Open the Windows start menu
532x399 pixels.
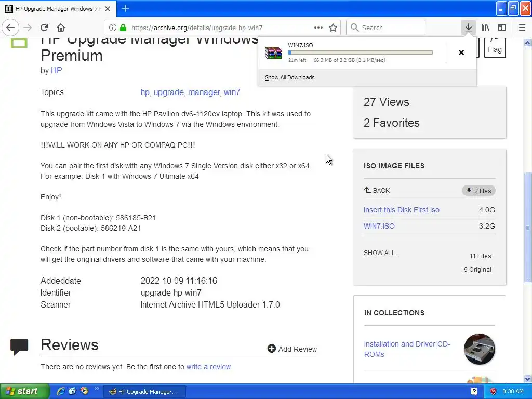pyautogui.click(x=24, y=391)
